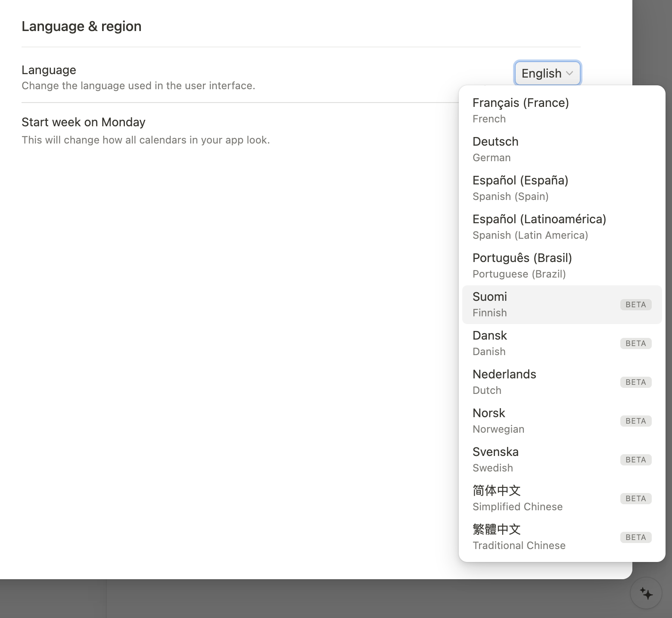Click the Language & region heading
Screen dimensions: 672x618
coord(81,26)
